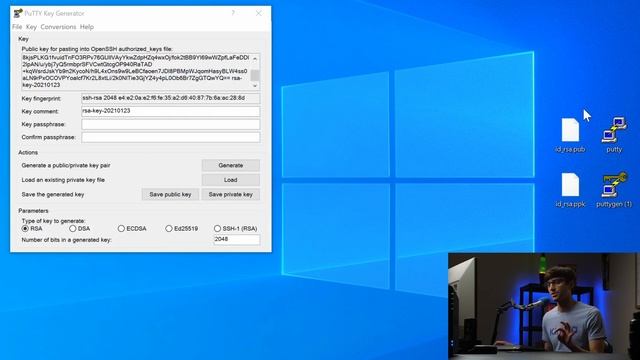The width and height of the screenshot is (640, 360).
Task: Click the Load button
Action: tap(231, 180)
